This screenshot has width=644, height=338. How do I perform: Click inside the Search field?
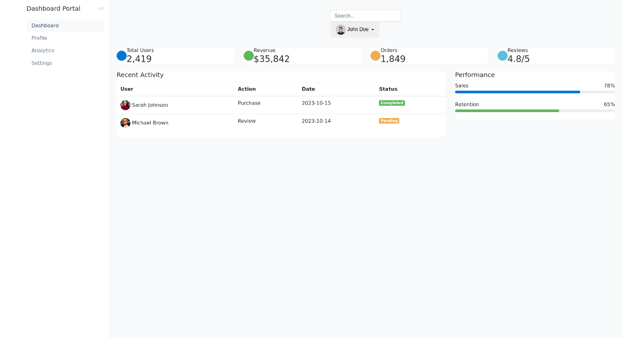click(365, 16)
